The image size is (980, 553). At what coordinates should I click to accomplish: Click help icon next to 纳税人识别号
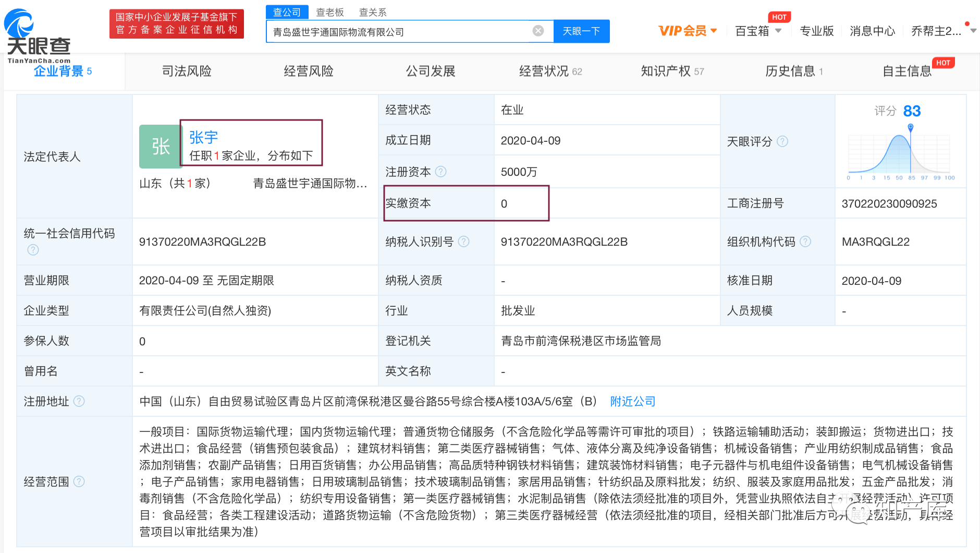[463, 242]
